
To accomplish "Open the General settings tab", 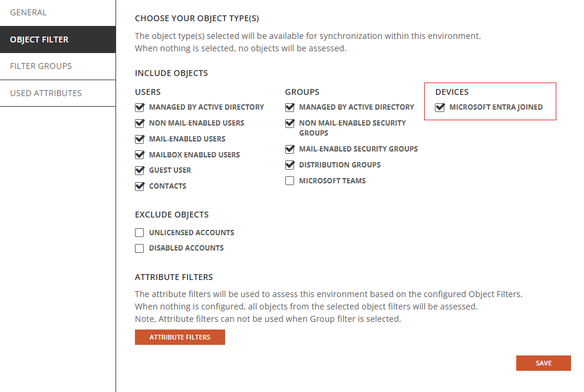I will coord(28,12).
